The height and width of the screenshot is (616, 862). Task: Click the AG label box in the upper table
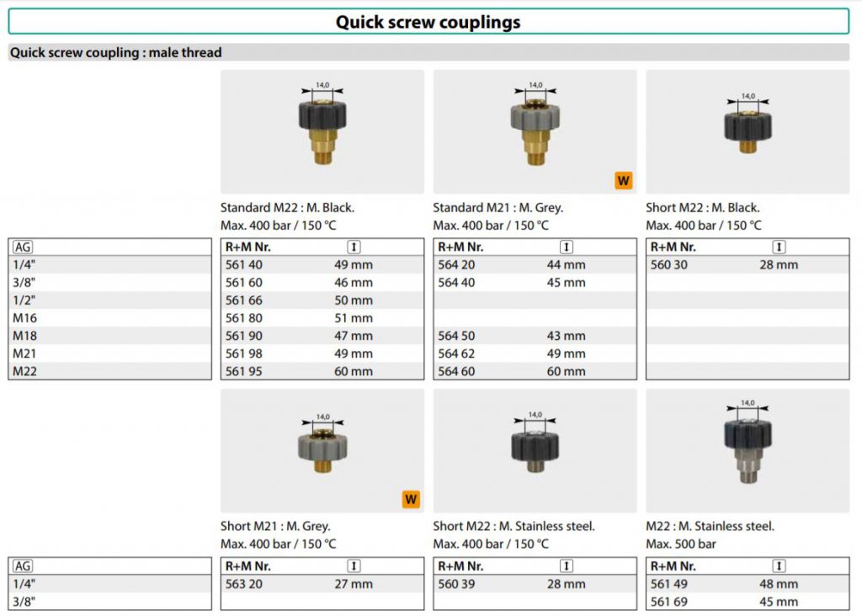tap(23, 247)
